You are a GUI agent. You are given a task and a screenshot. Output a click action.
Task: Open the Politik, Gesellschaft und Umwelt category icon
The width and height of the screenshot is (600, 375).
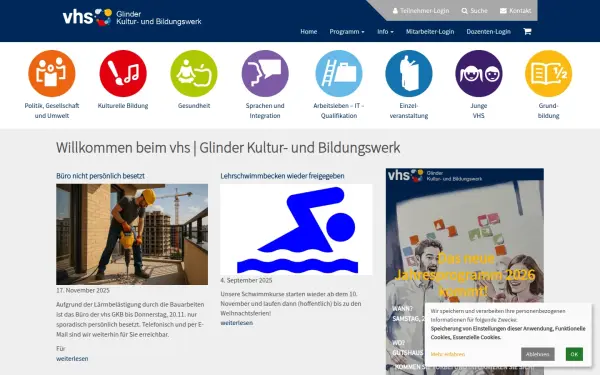pyautogui.click(x=52, y=73)
